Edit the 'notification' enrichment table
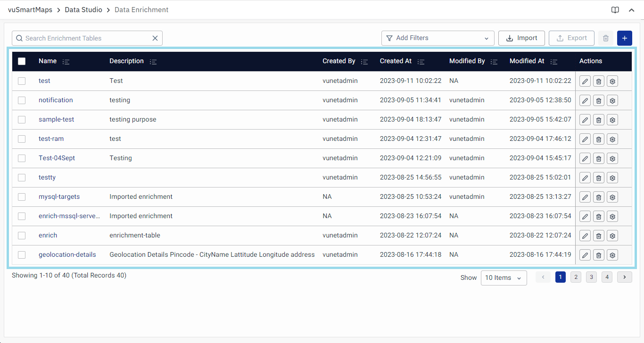The width and height of the screenshot is (644, 343). 585,100
